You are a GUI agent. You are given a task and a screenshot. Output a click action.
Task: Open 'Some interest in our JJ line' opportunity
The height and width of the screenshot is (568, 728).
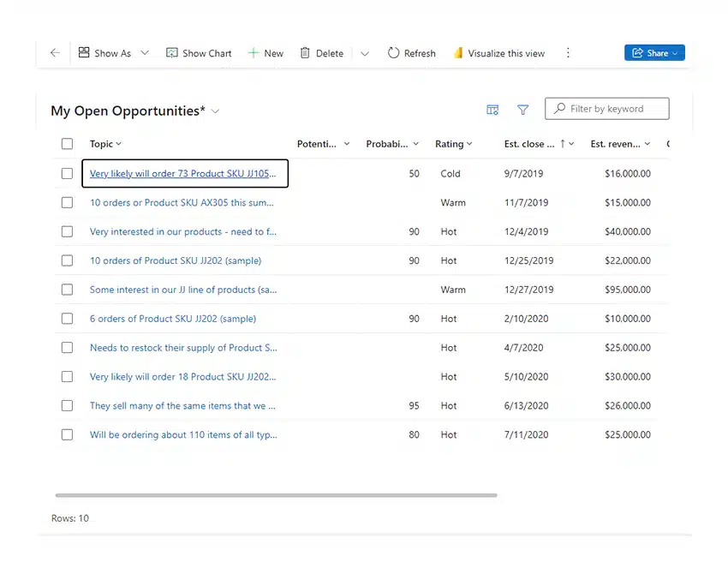click(x=183, y=290)
